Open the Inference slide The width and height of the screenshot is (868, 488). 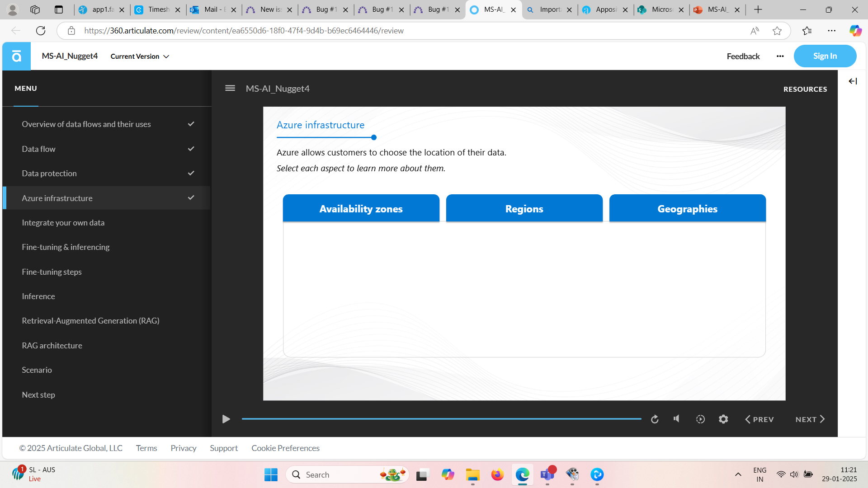tap(107, 296)
